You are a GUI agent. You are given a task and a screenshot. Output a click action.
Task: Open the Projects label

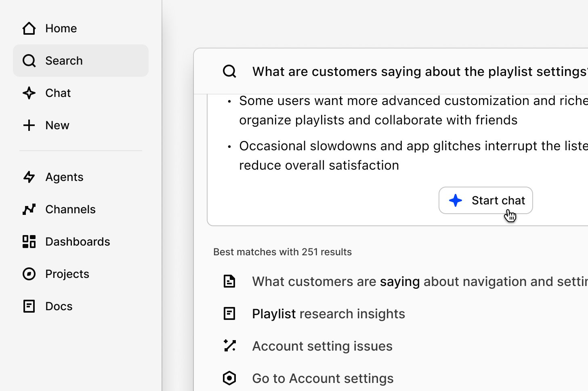(x=67, y=274)
